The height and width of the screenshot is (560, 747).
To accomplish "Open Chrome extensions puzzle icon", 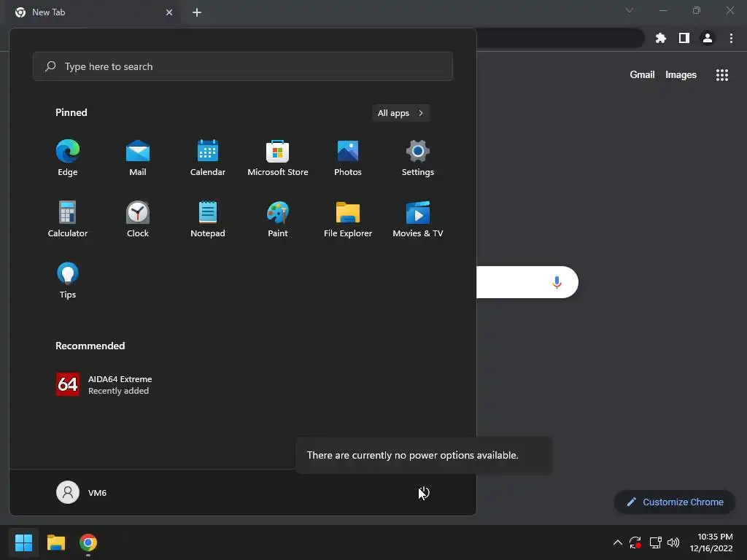I will click(661, 38).
